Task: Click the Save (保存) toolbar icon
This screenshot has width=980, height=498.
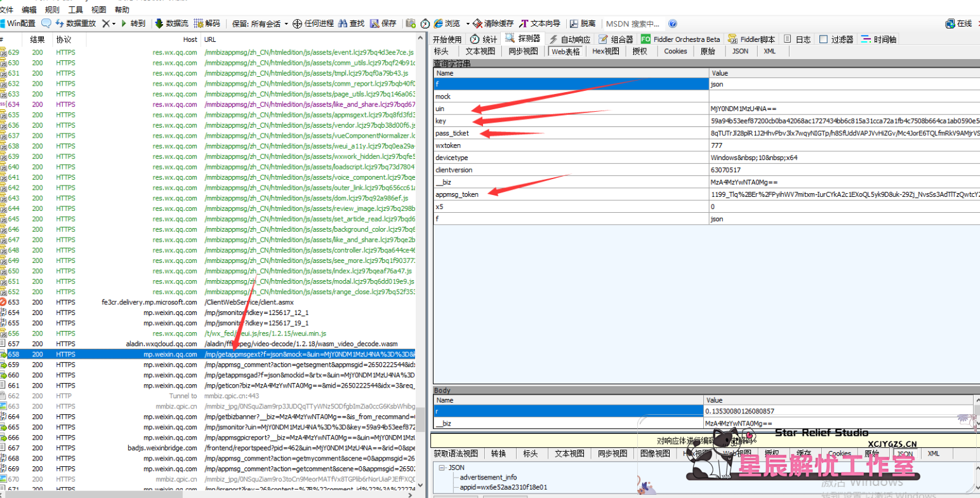Action: tap(375, 24)
